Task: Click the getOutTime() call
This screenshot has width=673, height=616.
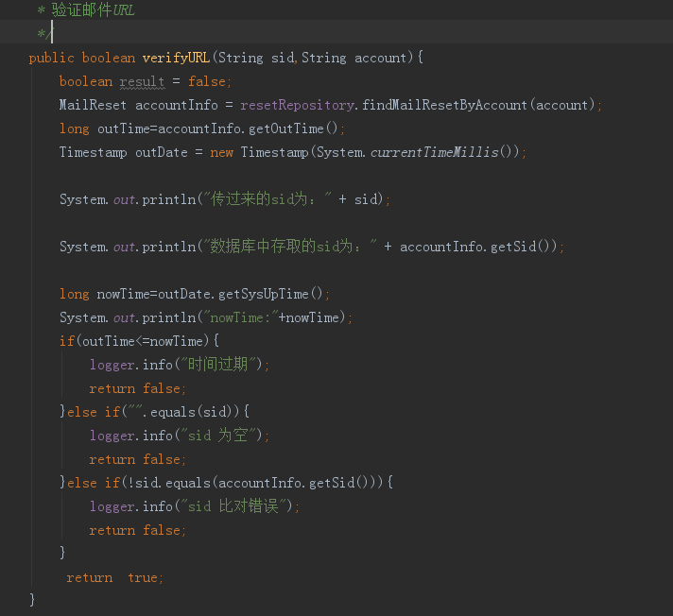Action: [x=293, y=128]
